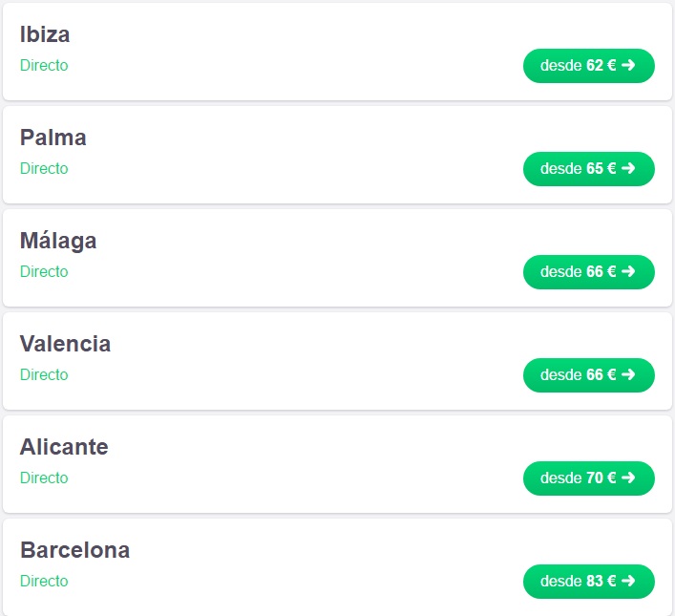Select the 'desde 70 €' Alicante button
The height and width of the screenshot is (616, 675).
point(589,478)
